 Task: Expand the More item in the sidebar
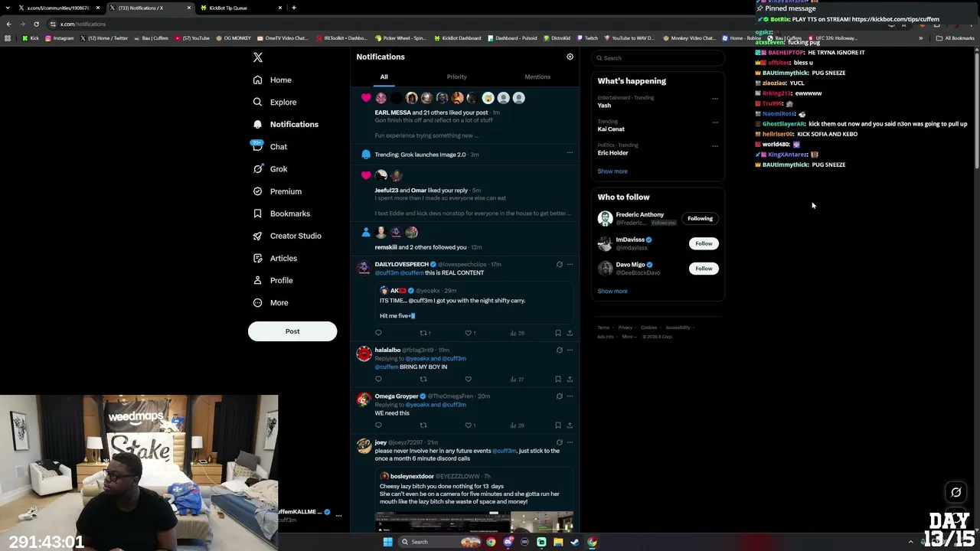click(270, 303)
